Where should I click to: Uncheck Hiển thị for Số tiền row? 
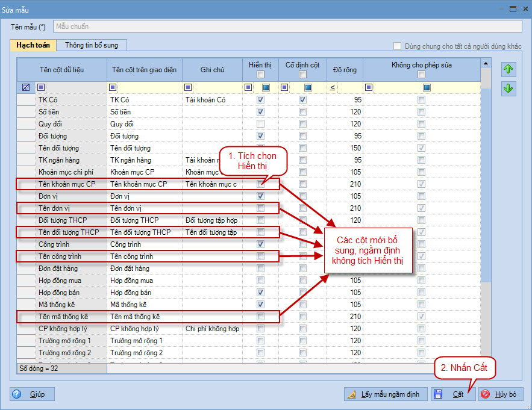click(260, 112)
